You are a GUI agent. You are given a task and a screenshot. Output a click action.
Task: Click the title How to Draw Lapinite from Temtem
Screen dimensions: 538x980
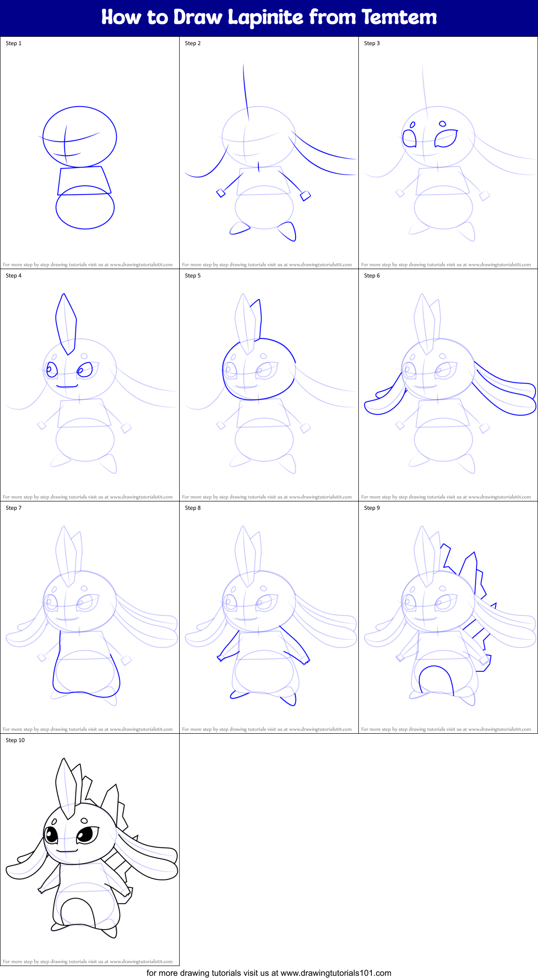point(269,17)
